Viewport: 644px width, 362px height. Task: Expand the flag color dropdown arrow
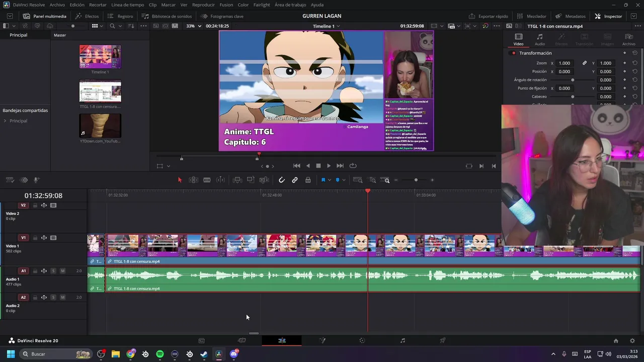coord(329,180)
